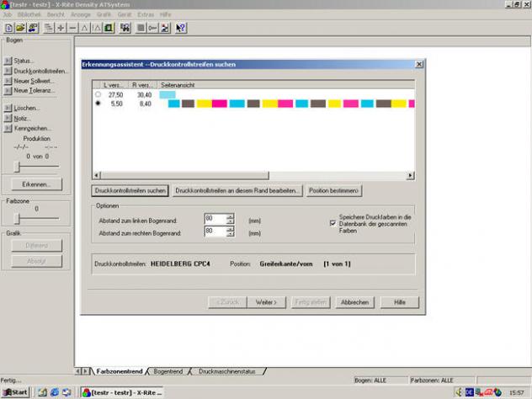The height and width of the screenshot is (399, 532).
Task: Click the context help arrow-question icon
Action: click(181, 28)
